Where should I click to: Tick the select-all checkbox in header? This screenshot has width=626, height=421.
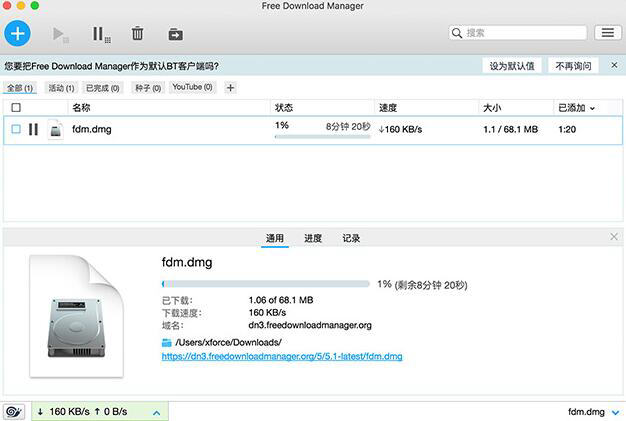point(16,107)
